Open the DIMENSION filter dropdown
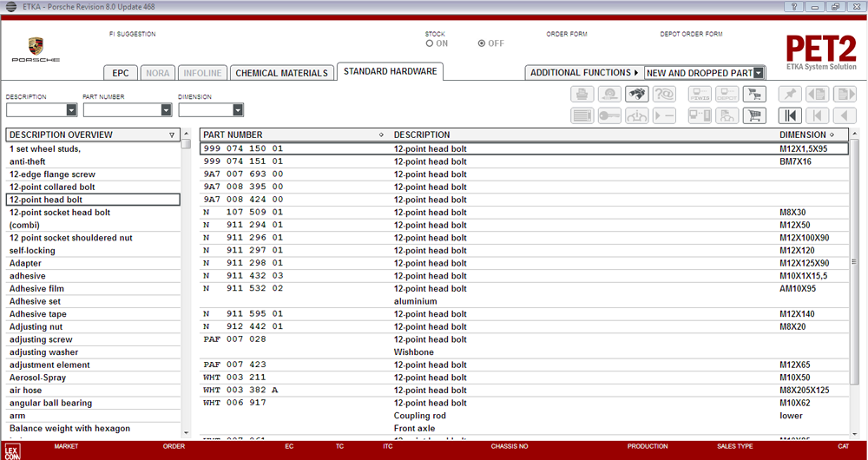Image resolution: width=868 pixels, height=460 pixels. pyautogui.click(x=238, y=110)
